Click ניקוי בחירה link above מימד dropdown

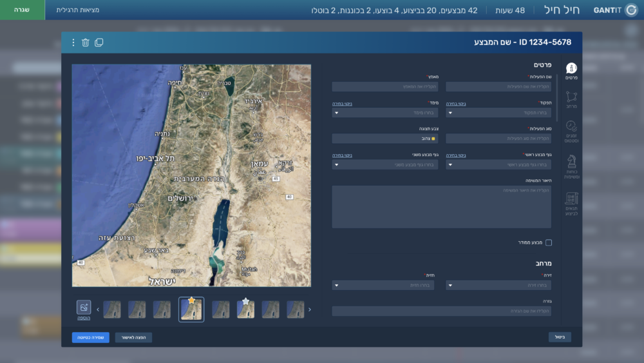coord(342,104)
